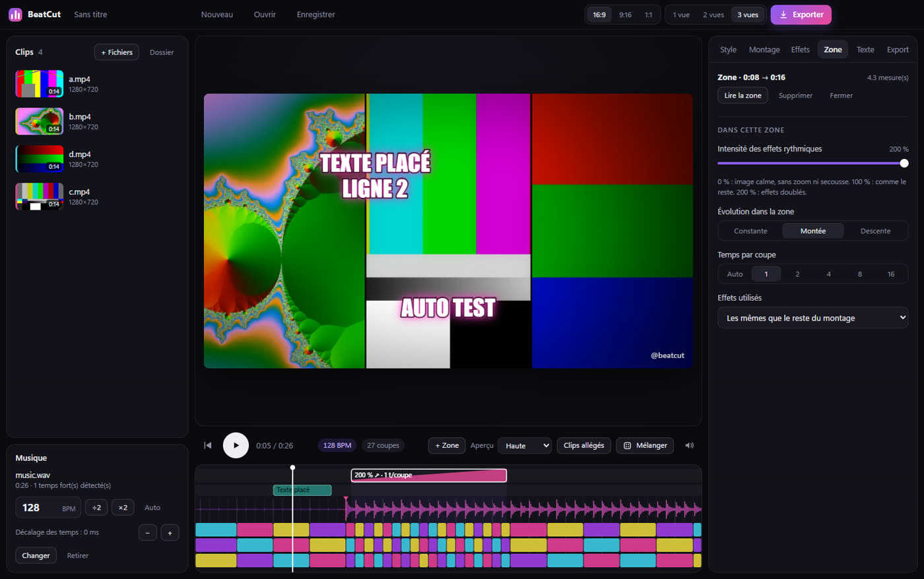Viewport: 924px width, 579px height.
Task: Click the Exporter download button
Action: [801, 15]
